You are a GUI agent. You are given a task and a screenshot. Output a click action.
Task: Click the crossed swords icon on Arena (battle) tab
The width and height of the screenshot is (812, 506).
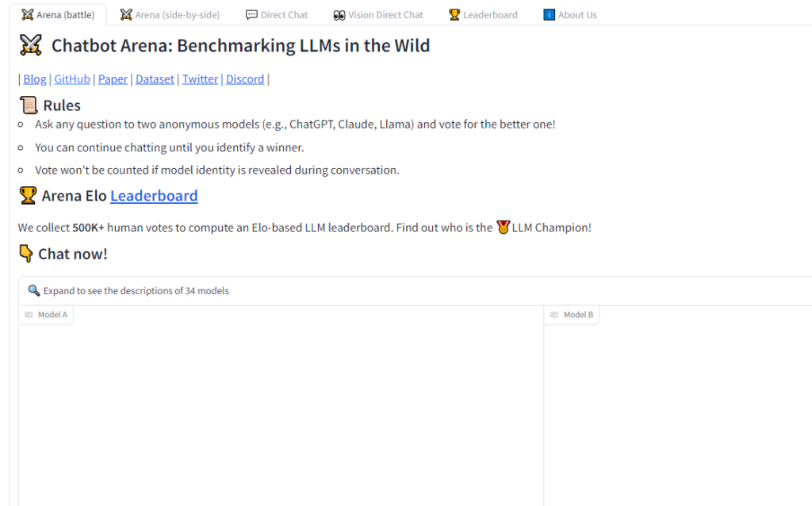click(x=28, y=15)
